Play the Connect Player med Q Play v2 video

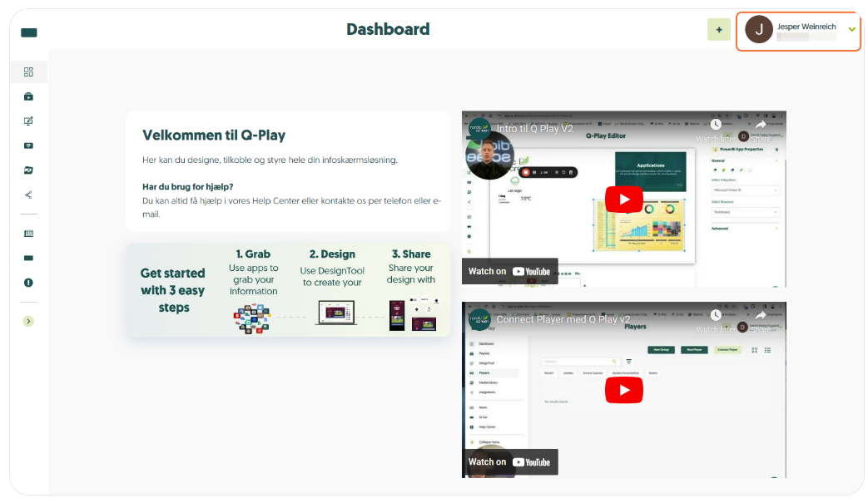(624, 390)
